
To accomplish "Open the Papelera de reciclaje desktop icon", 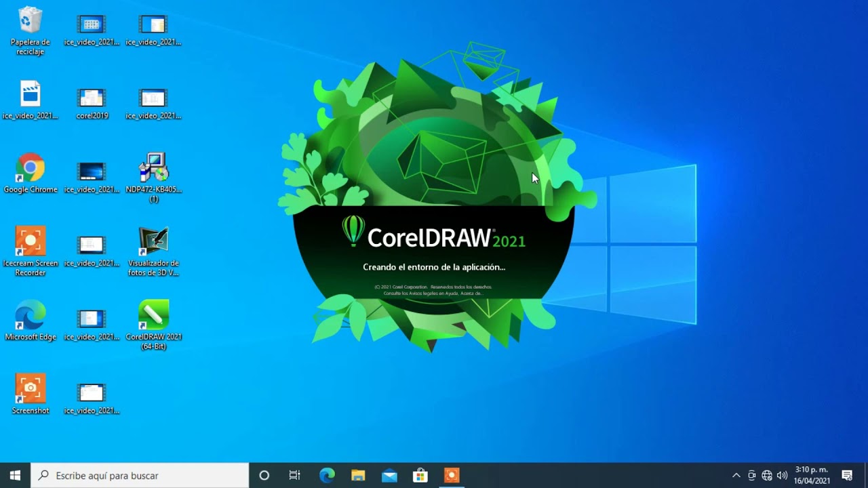I will click(x=31, y=30).
